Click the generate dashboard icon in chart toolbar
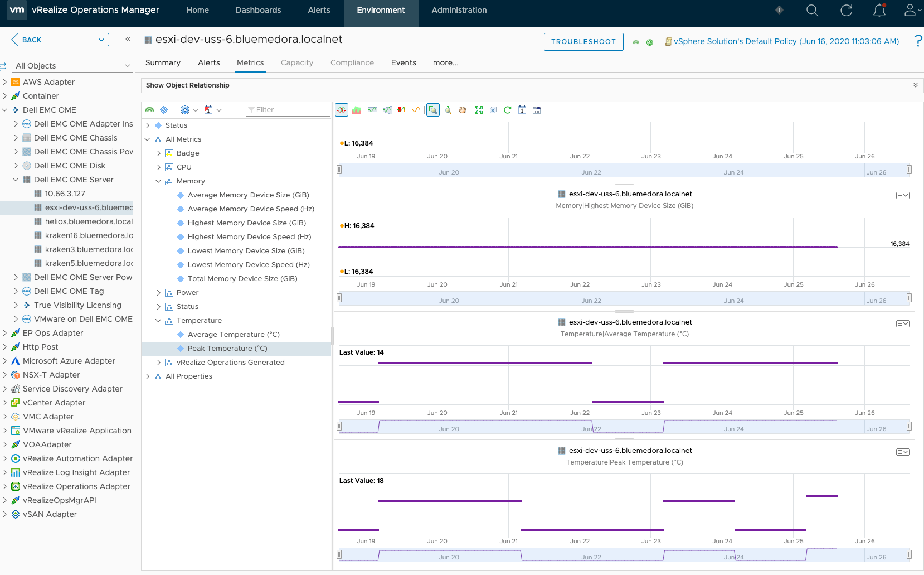Viewport: 924px width, 575px height. point(537,110)
